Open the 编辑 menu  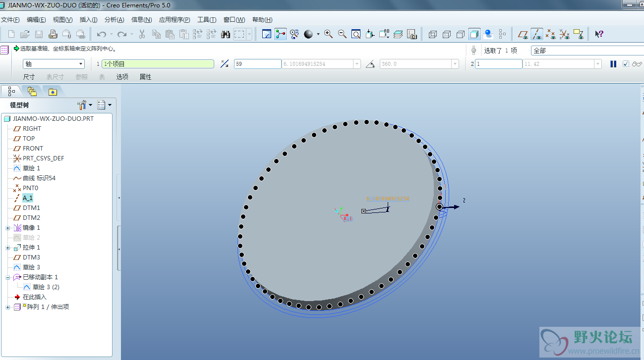pos(36,20)
